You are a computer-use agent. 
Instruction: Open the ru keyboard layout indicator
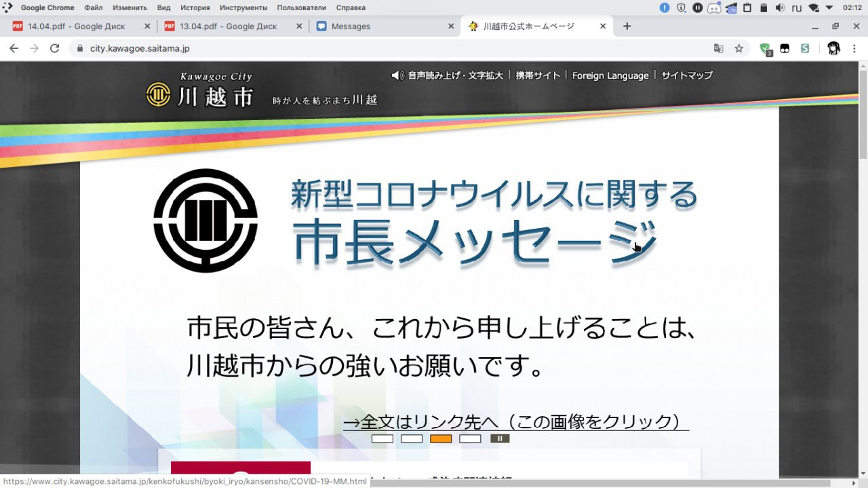point(797,8)
